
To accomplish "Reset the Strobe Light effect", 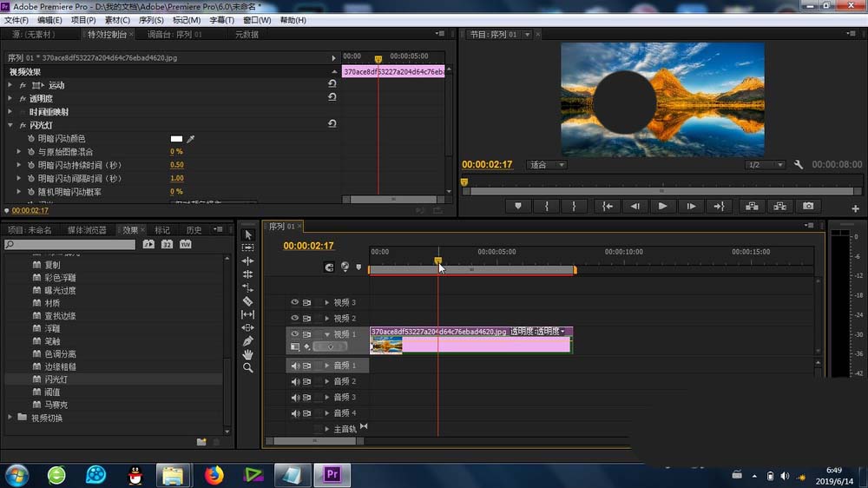I will 332,123.
